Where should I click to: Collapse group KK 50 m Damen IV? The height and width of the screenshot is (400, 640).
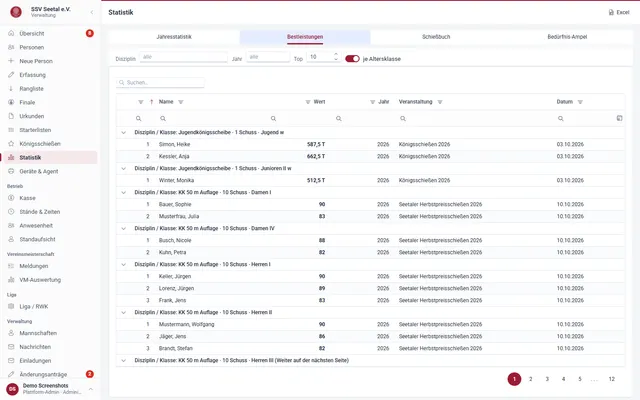tap(123, 228)
